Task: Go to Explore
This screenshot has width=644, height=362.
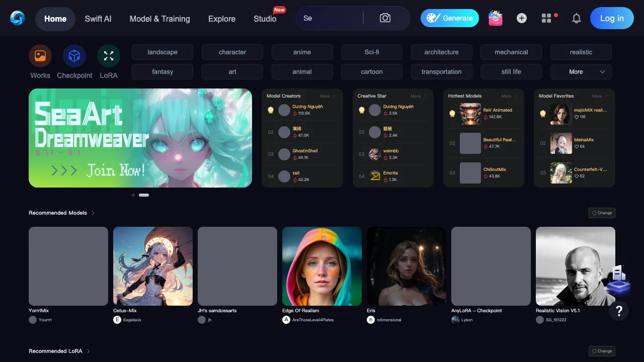Action: [x=222, y=19]
